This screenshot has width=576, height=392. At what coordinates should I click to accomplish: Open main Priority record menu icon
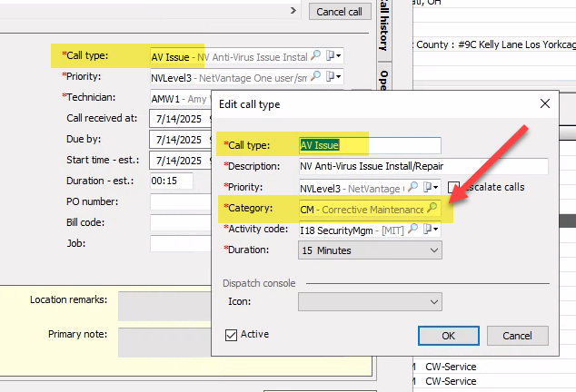click(x=333, y=78)
